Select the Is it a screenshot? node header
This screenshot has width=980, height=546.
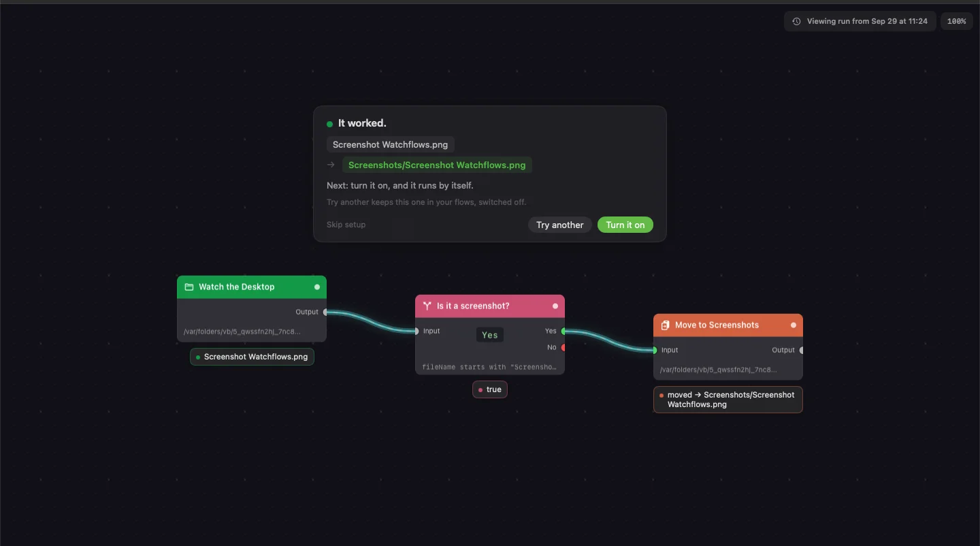490,306
